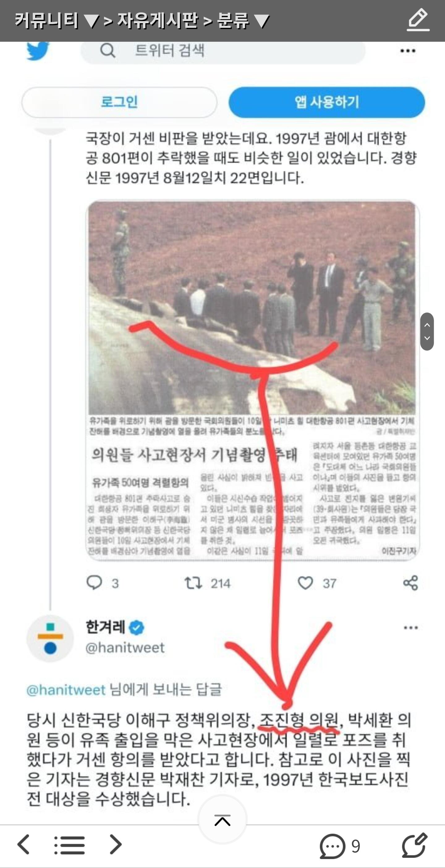Open options menu on 한겨레 tweet

[x=411, y=628]
